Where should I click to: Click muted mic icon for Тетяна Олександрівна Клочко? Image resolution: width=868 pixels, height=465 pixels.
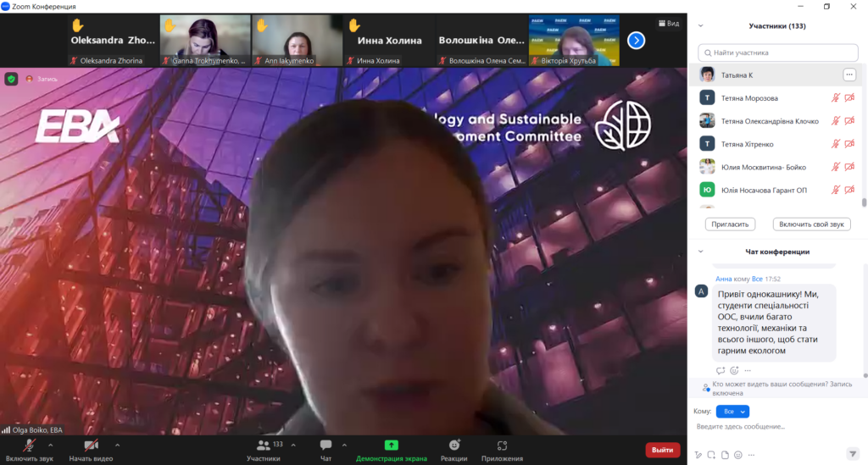(x=835, y=120)
